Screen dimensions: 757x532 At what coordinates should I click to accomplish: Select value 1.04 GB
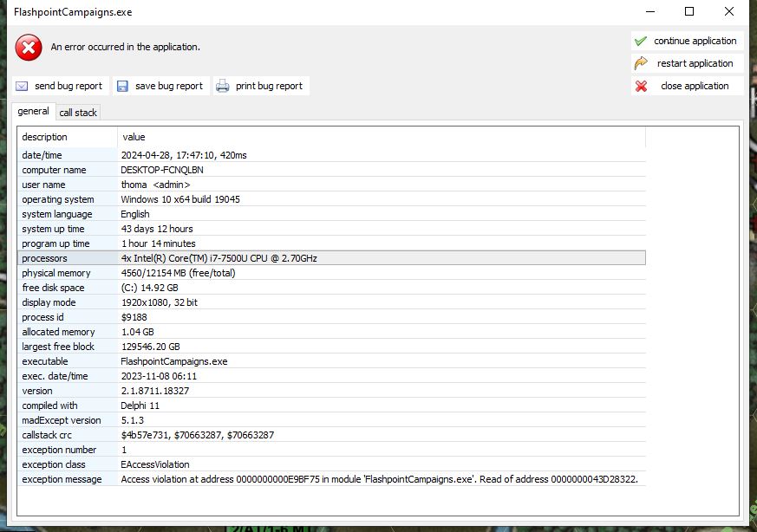click(138, 332)
